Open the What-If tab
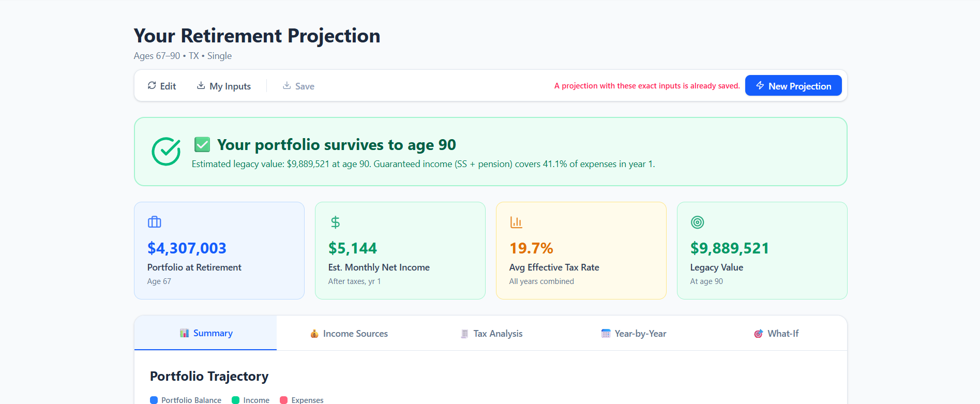This screenshot has width=980, height=404. (776, 334)
